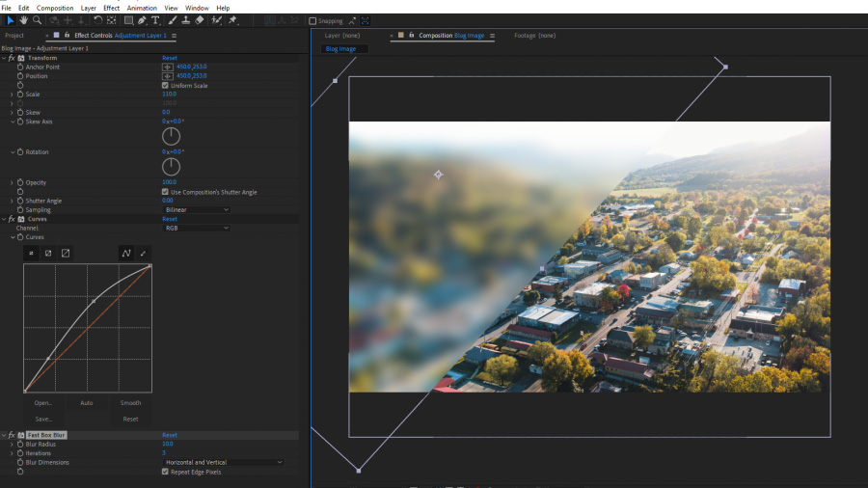868x488 pixels.
Task: Click the upper curve control point
Action: coord(94,301)
